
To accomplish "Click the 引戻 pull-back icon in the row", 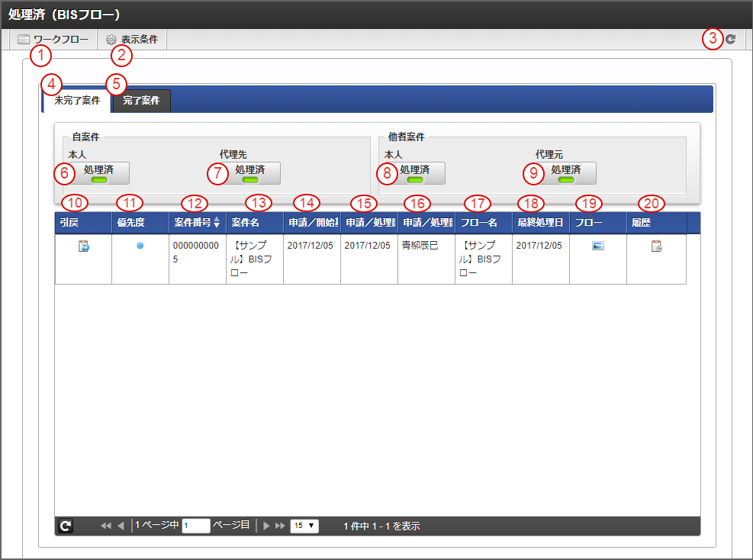I will (84, 246).
